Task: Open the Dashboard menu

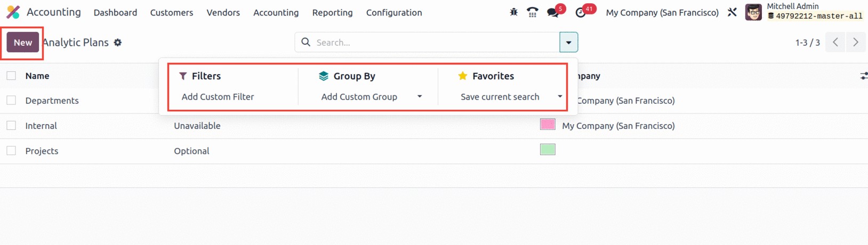Action: tap(115, 12)
